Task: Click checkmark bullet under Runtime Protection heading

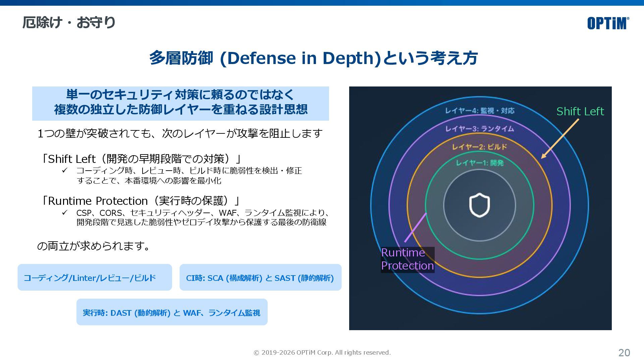Action: [x=65, y=213]
